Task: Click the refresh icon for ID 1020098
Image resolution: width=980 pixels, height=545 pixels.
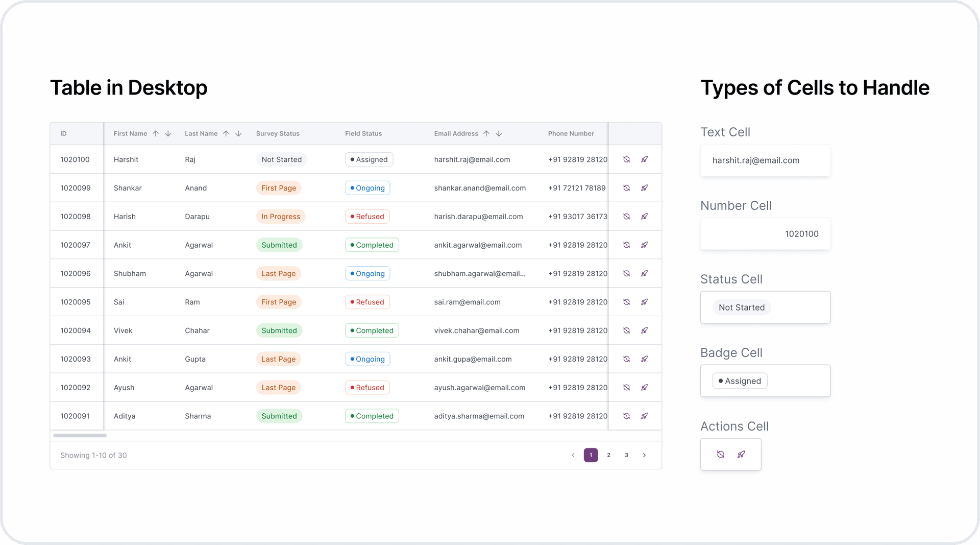Action: point(626,217)
